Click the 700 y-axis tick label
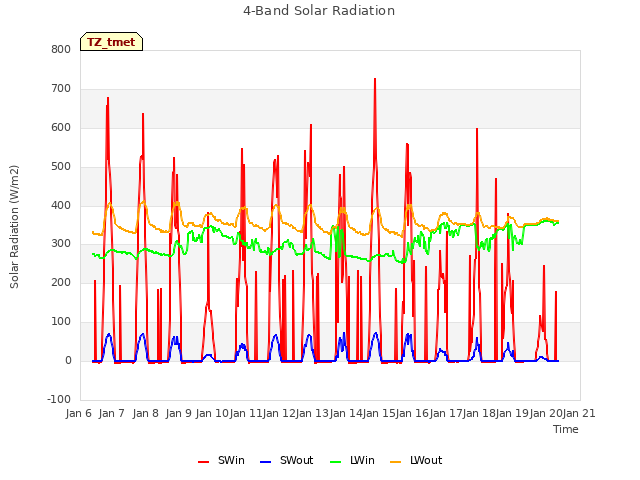This screenshot has height=480, width=640. [61, 89]
